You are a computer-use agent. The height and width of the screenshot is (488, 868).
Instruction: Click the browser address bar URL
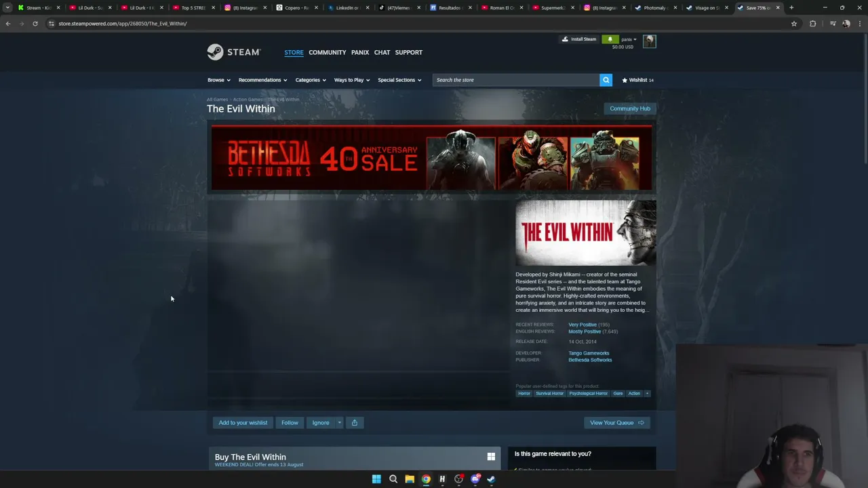122,24
